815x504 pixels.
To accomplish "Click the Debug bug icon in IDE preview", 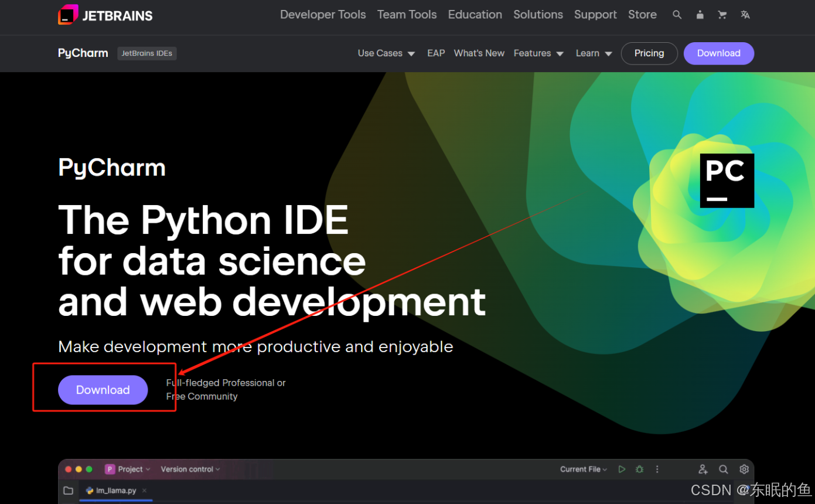I will click(x=640, y=469).
